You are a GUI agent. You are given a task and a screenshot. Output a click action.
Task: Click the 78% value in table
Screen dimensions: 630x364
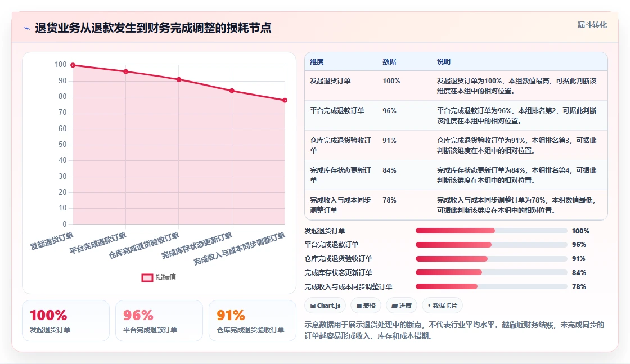tap(389, 200)
